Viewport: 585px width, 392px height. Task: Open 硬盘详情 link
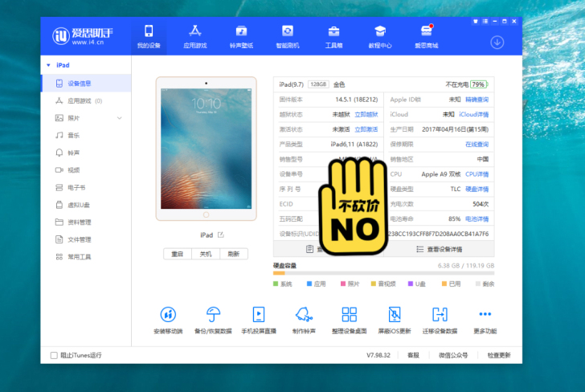pyautogui.click(x=477, y=189)
